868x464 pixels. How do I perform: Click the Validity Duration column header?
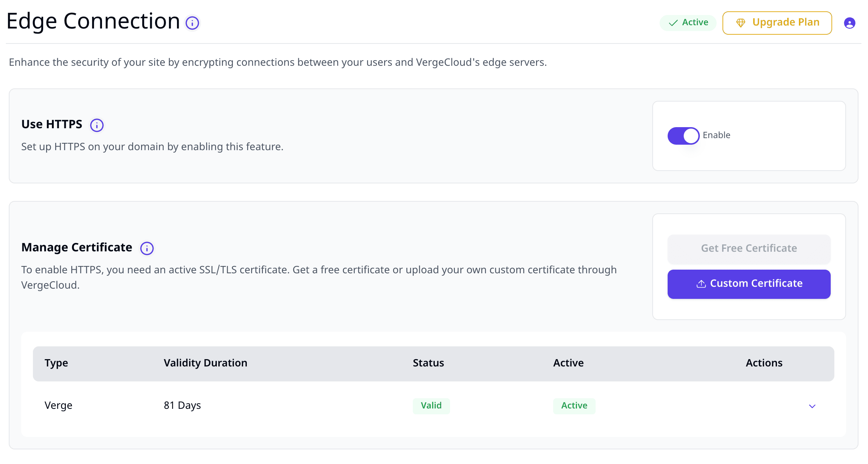coord(205,363)
